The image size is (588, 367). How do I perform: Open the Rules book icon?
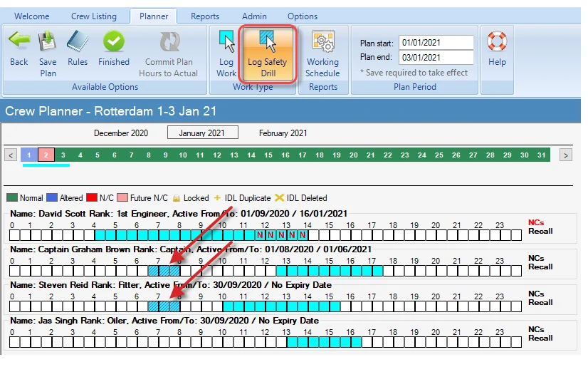78,43
